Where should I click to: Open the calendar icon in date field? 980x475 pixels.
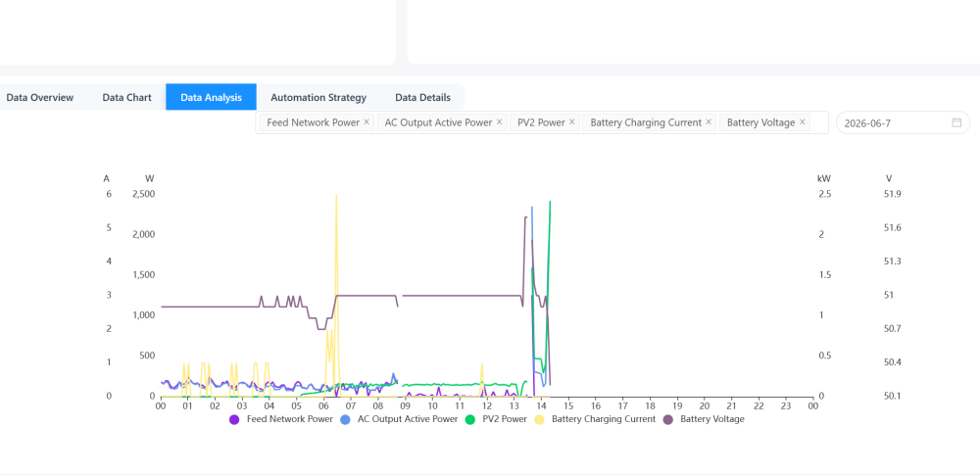click(x=956, y=122)
